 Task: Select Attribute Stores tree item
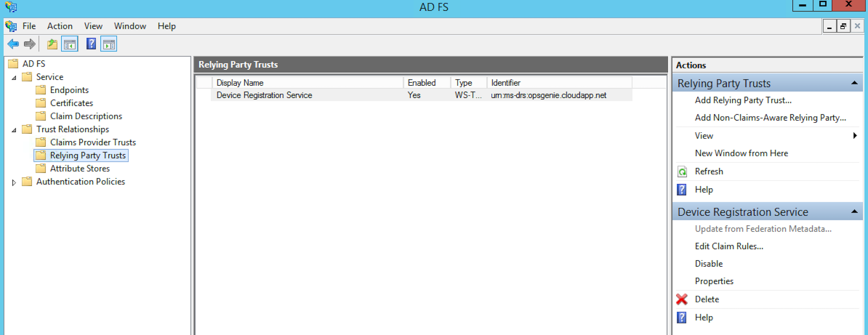click(x=80, y=168)
